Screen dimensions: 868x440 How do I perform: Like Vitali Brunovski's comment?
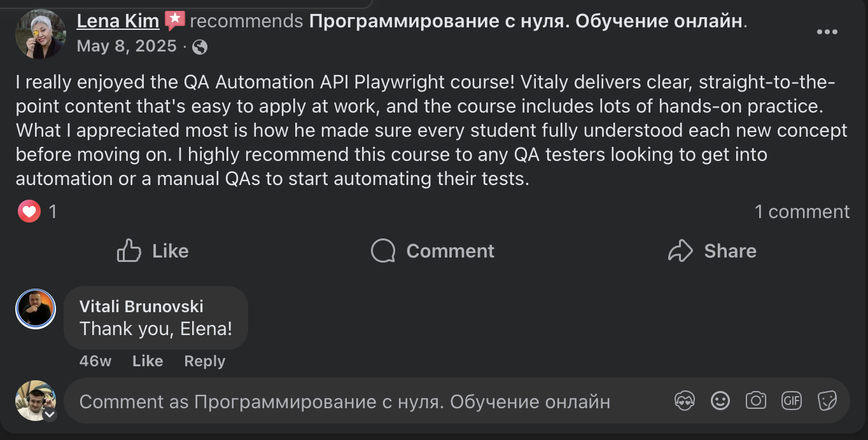pyautogui.click(x=148, y=361)
